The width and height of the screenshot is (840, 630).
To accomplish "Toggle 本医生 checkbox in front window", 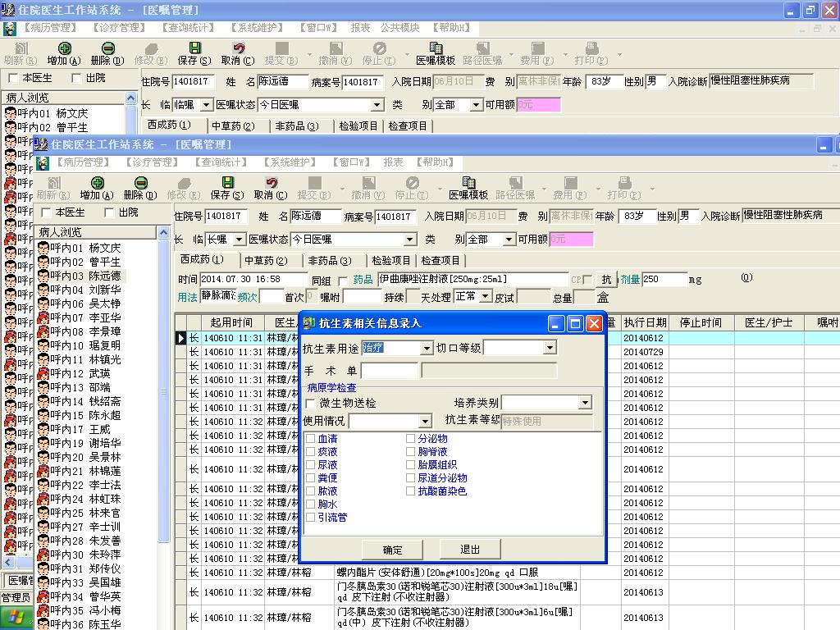I will pyautogui.click(x=46, y=212).
